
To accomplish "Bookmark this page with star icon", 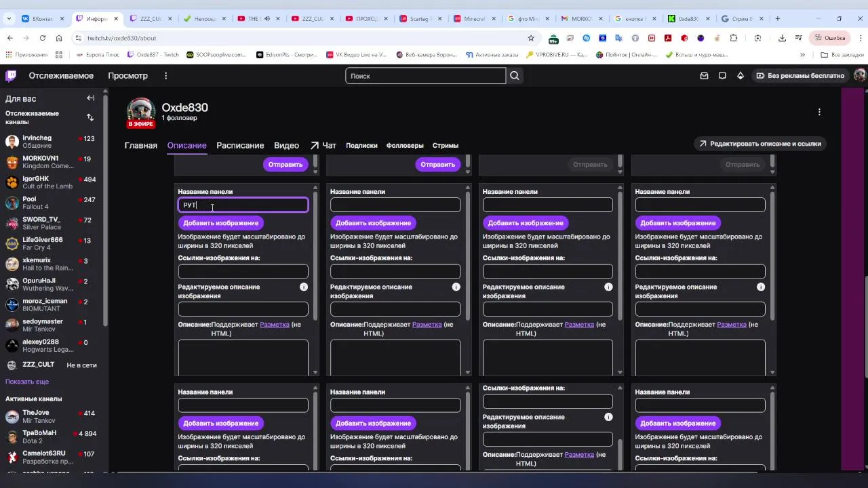I will (x=531, y=38).
